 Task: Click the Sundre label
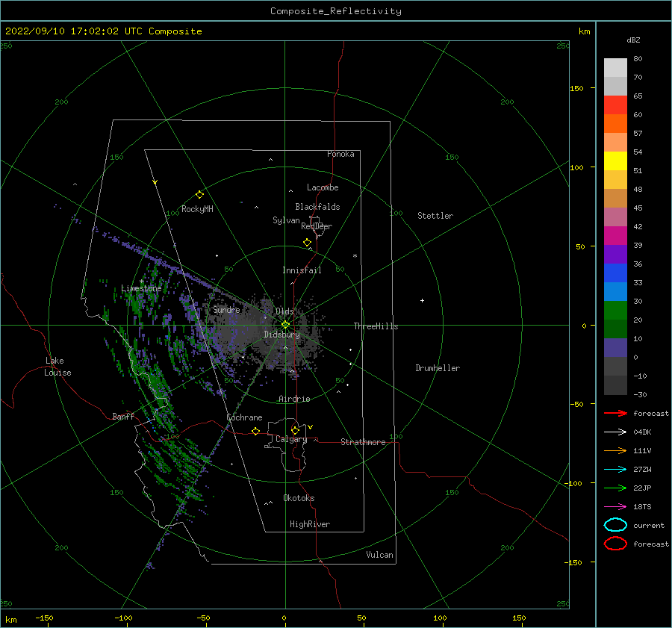(226, 309)
